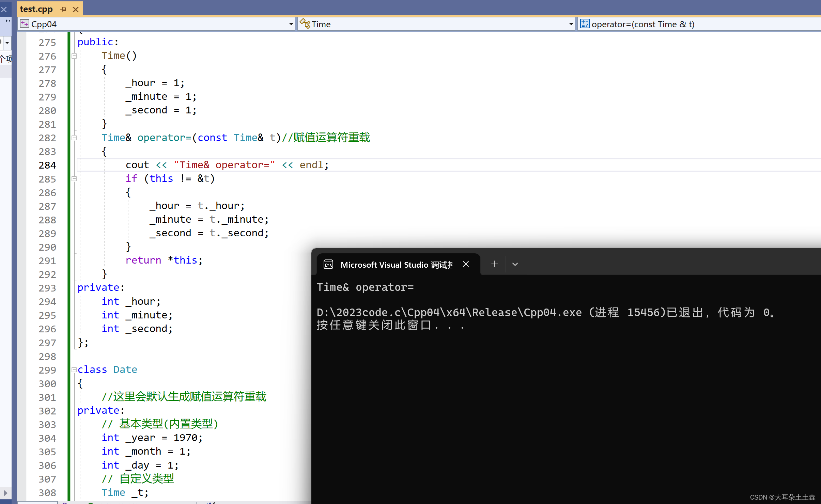The width and height of the screenshot is (821, 504).
Task: Click the 'public:' keyword on line 275
Action: tap(98, 42)
